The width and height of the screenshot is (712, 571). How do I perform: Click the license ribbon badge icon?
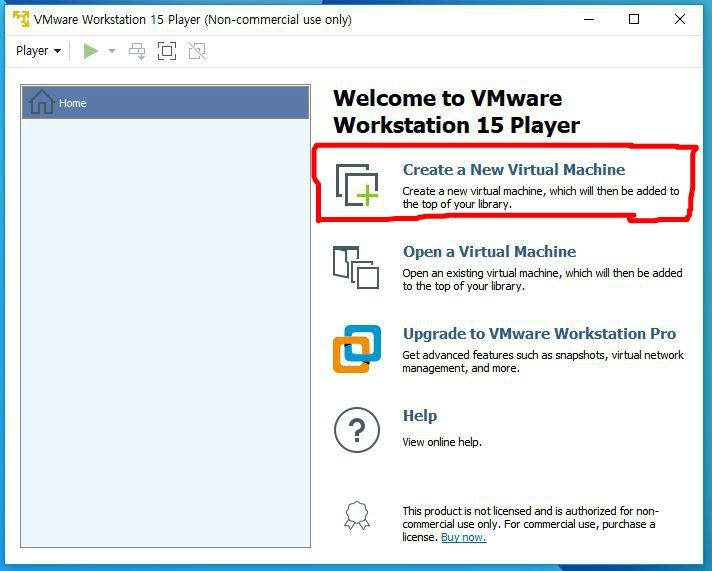tap(357, 516)
